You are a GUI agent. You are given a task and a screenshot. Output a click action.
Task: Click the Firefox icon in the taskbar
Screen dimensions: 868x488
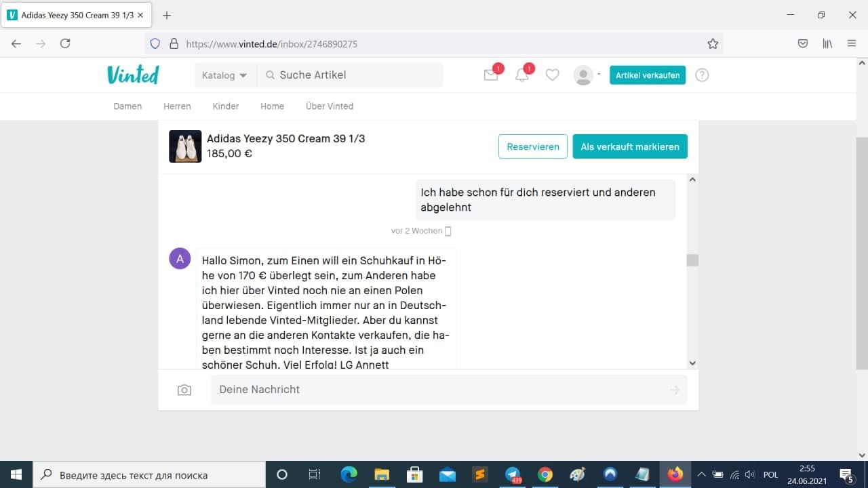click(675, 474)
